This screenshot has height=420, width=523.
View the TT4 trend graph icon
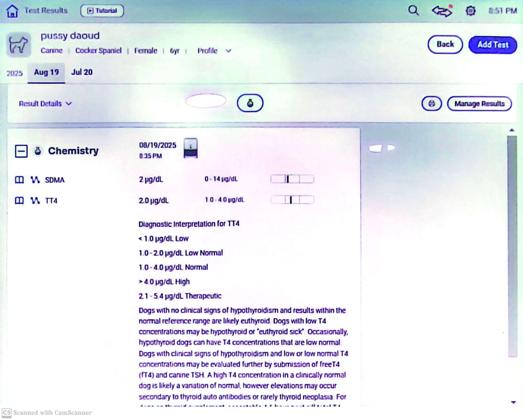(x=35, y=201)
